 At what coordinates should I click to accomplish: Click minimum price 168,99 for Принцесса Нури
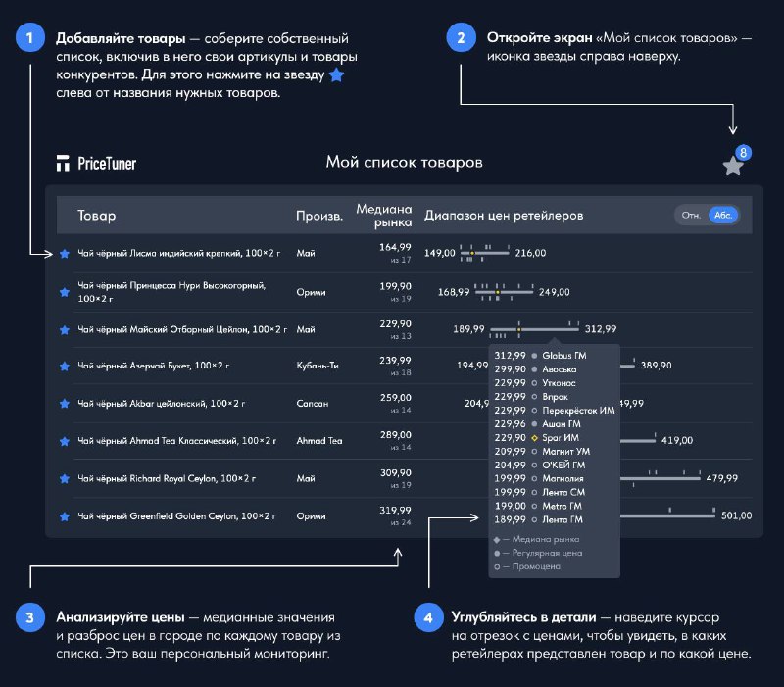click(x=454, y=292)
